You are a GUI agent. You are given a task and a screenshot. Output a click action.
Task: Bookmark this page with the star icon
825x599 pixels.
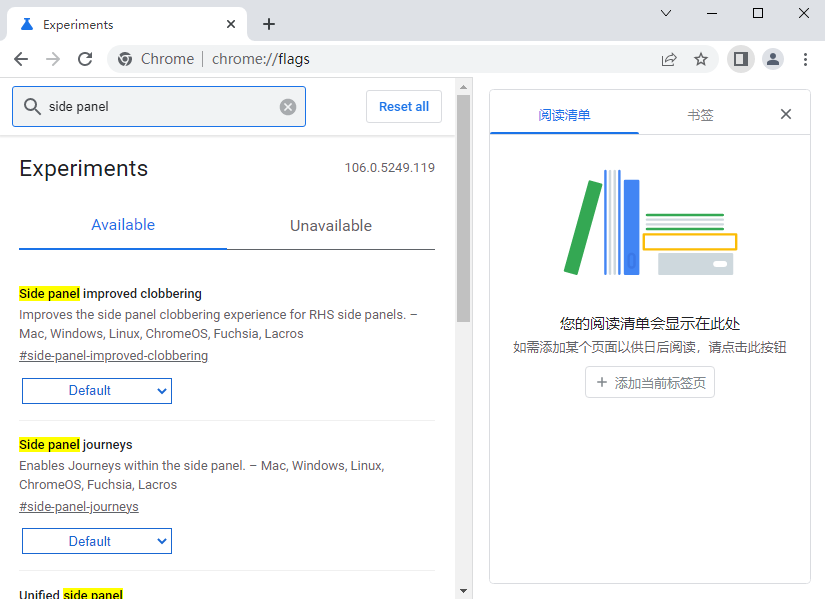coord(700,59)
